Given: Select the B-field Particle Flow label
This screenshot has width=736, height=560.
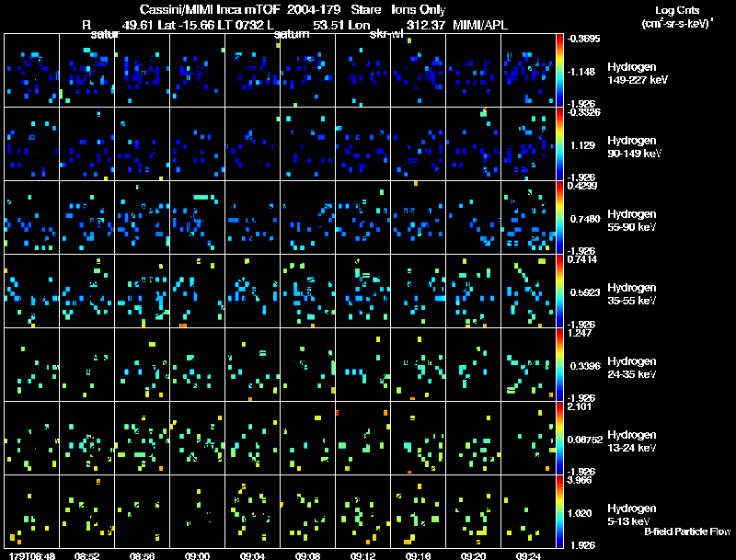Looking at the screenshot, I should coord(687,531).
